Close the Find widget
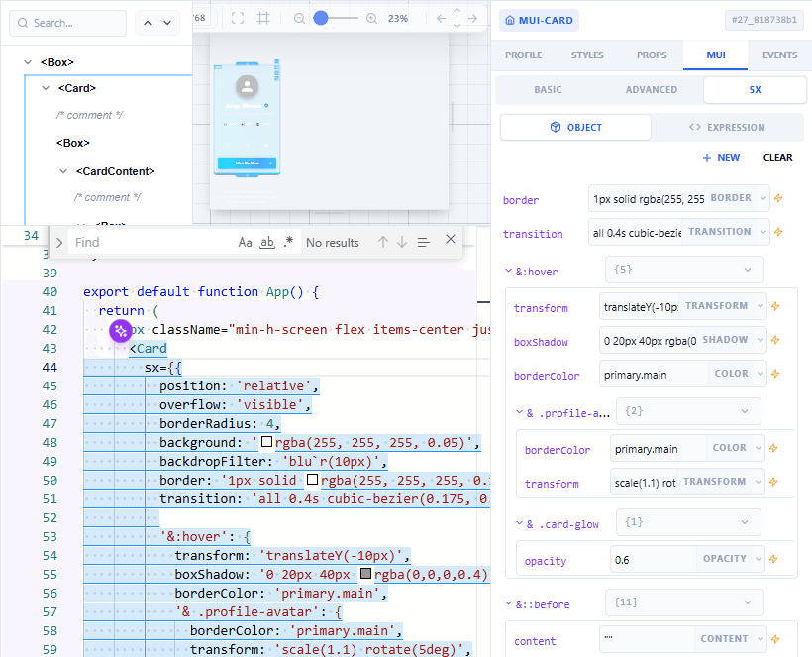Image resolution: width=812 pixels, height=657 pixels. coord(451,239)
